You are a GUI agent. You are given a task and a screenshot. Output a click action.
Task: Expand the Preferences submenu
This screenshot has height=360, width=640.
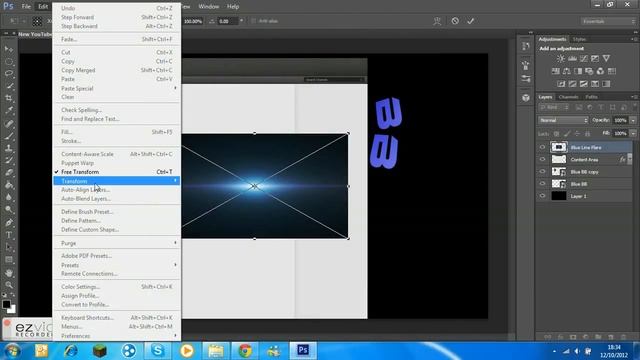[x=117, y=336]
